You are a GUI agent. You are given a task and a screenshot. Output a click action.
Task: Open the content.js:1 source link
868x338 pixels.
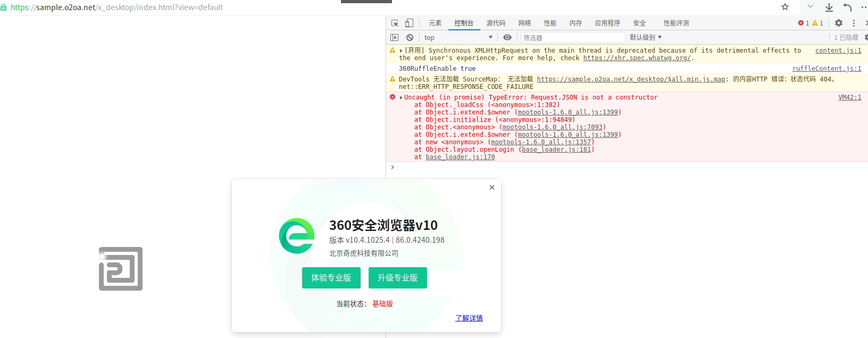838,51
